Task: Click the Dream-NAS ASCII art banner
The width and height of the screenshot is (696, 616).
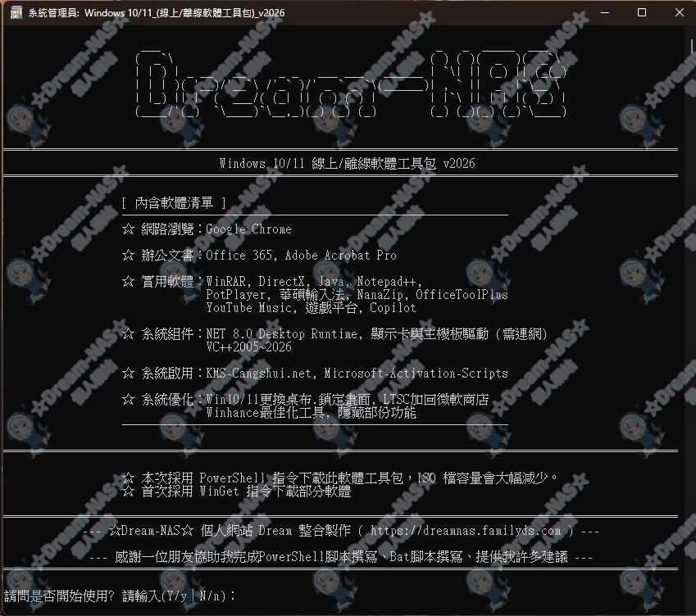Action: pos(351,84)
